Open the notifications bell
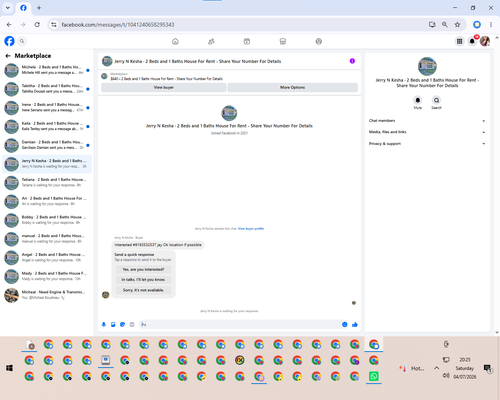Image resolution: width=500 pixels, height=400 pixels. pos(472,41)
